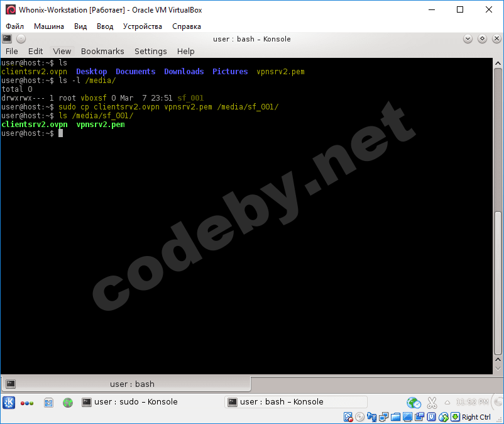The image size is (504, 424).
Task: Click the network globe icon in the system tray
Action: (414, 403)
